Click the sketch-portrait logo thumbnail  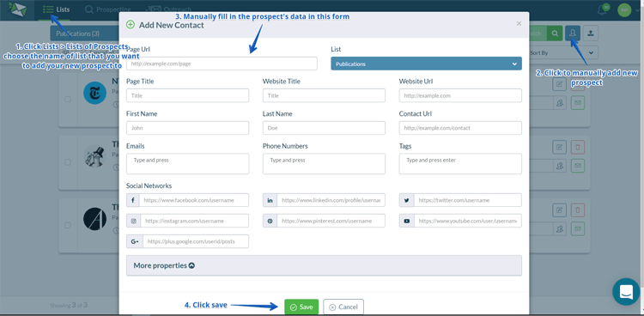point(94,155)
